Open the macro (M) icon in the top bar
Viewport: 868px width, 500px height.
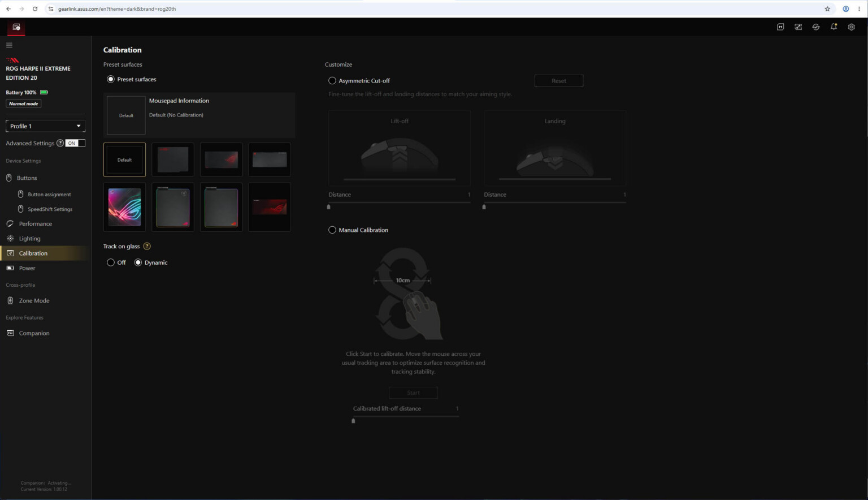coord(780,27)
